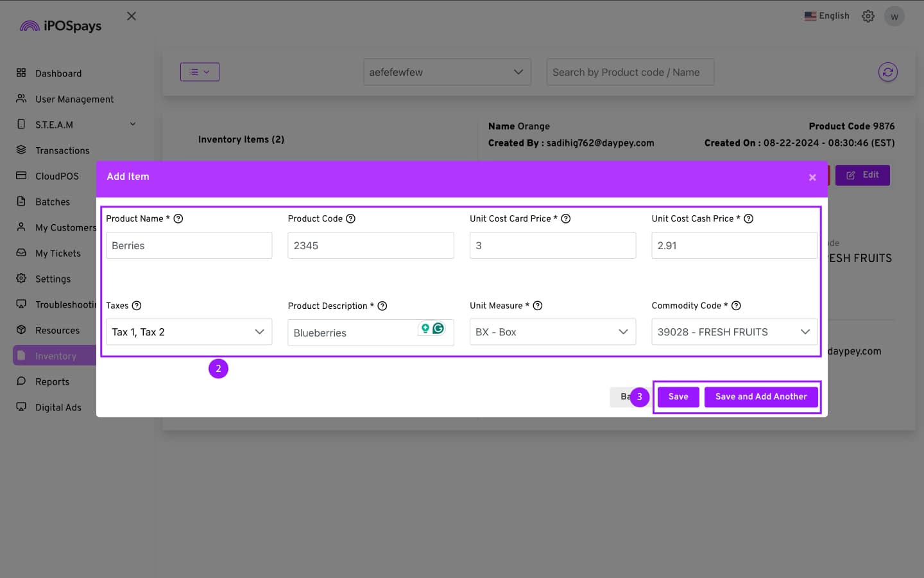Click the help icon next to Product Name

pos(178,218)
